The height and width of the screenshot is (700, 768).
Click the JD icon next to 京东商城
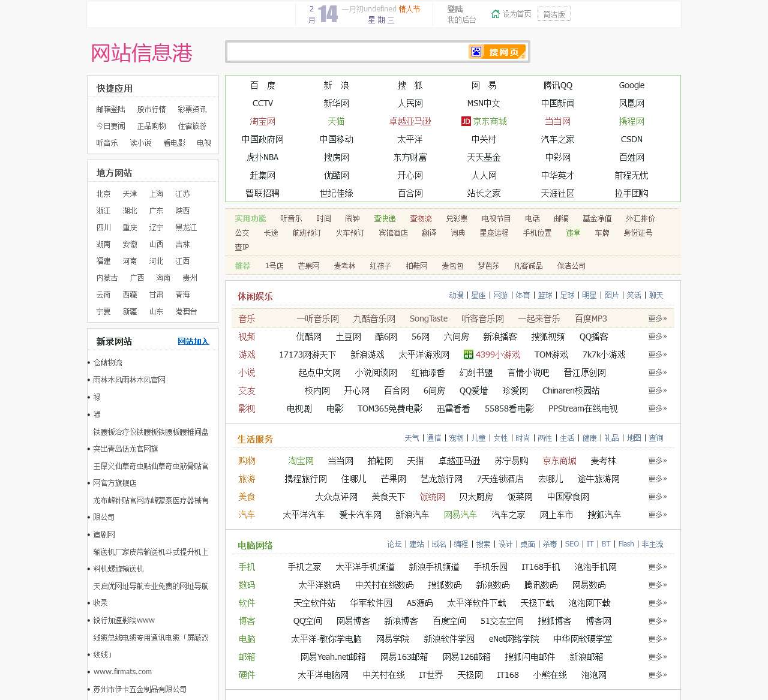pos(466,121)
